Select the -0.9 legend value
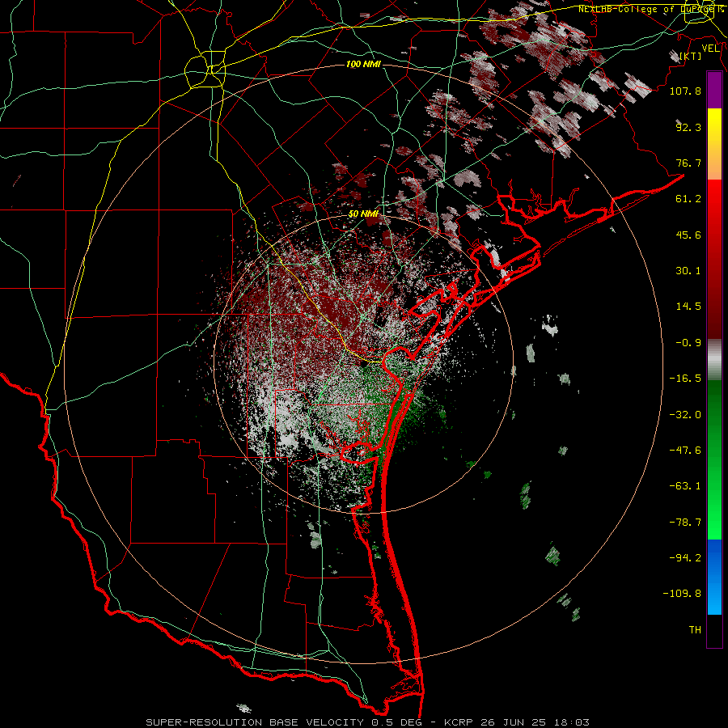The image size is (728, 728). pyautogui.click(x=688, y=343)
